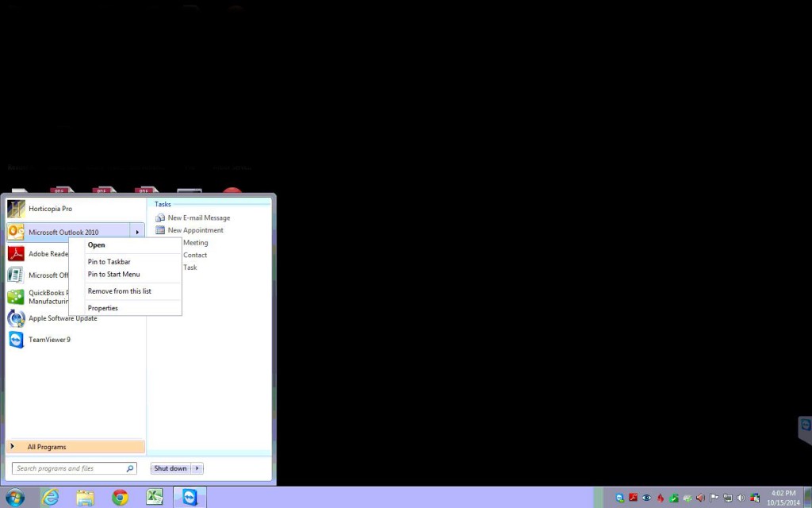View Properties of the Outlook shortcut
Viewport: 812px width, 508px height.
click(x=103, y=308)
